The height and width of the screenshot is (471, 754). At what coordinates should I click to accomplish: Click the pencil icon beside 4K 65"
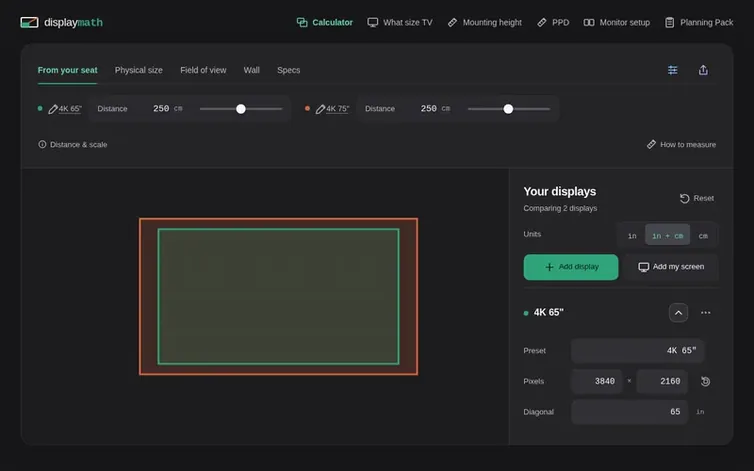point(53,109)
